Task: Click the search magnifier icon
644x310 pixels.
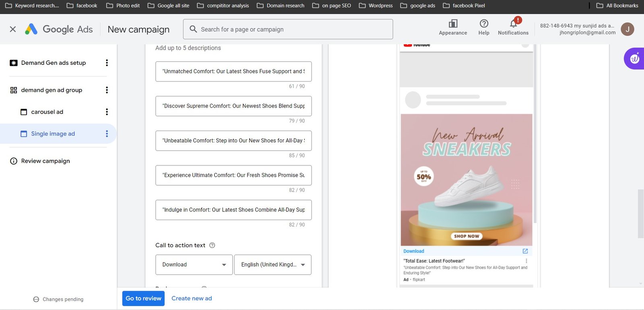Action: tap(193, 29)
